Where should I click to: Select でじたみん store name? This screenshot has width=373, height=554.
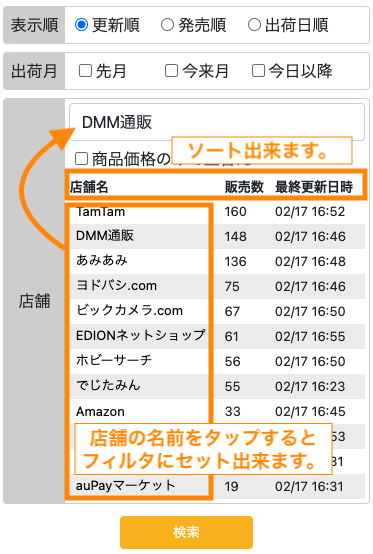point(108,385)
